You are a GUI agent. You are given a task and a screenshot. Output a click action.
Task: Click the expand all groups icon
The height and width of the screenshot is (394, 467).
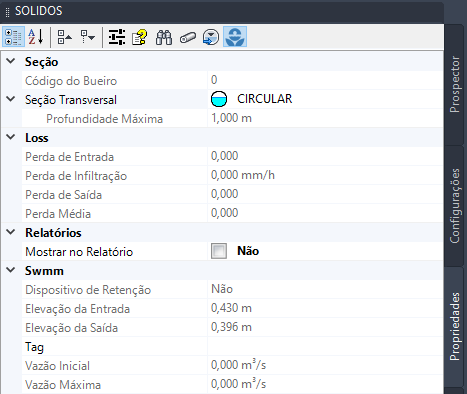pyautogui.click(x=88, y=37)
